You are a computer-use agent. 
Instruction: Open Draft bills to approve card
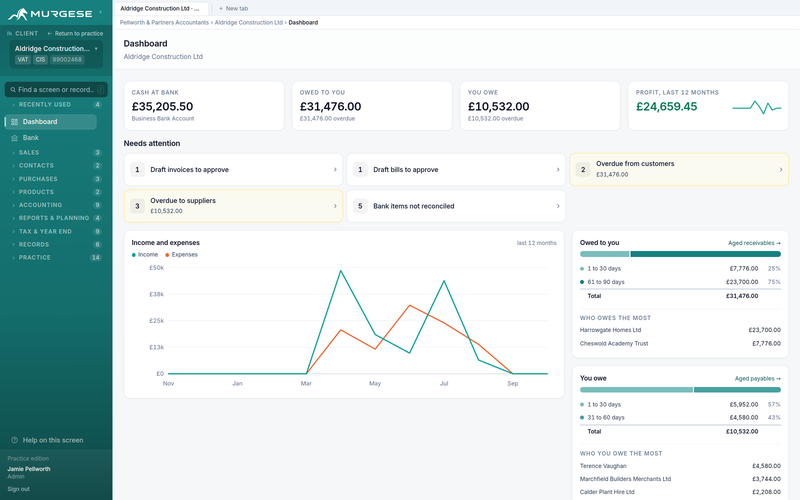(456, 169)
